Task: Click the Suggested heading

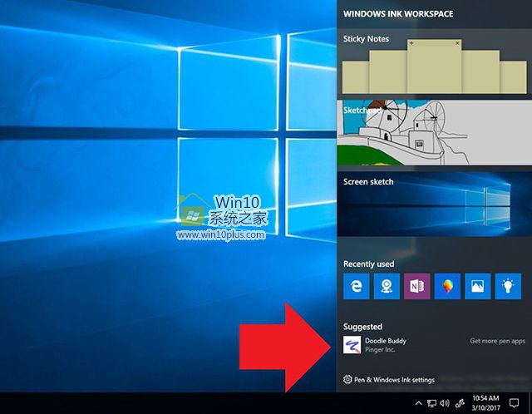Action: point(362,327)
